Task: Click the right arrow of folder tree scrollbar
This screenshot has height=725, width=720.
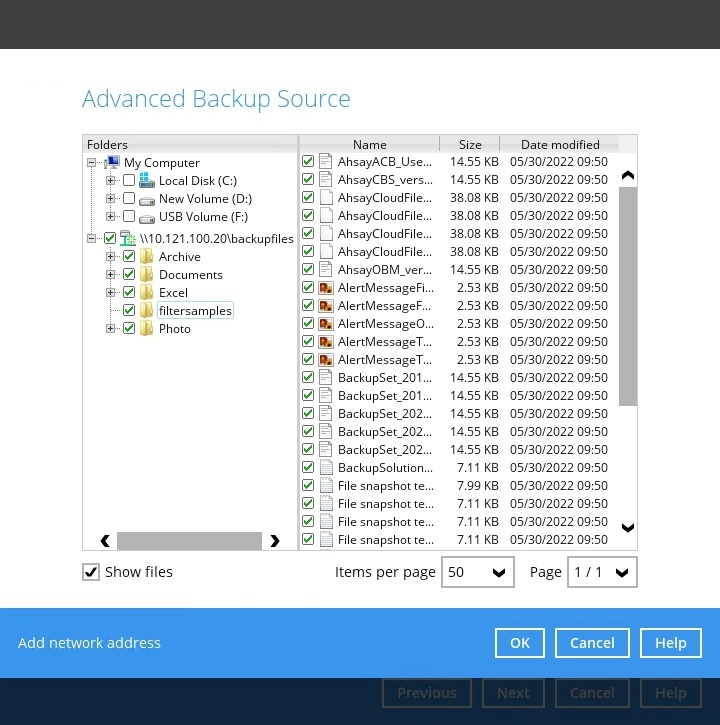Action: (275, 541)
